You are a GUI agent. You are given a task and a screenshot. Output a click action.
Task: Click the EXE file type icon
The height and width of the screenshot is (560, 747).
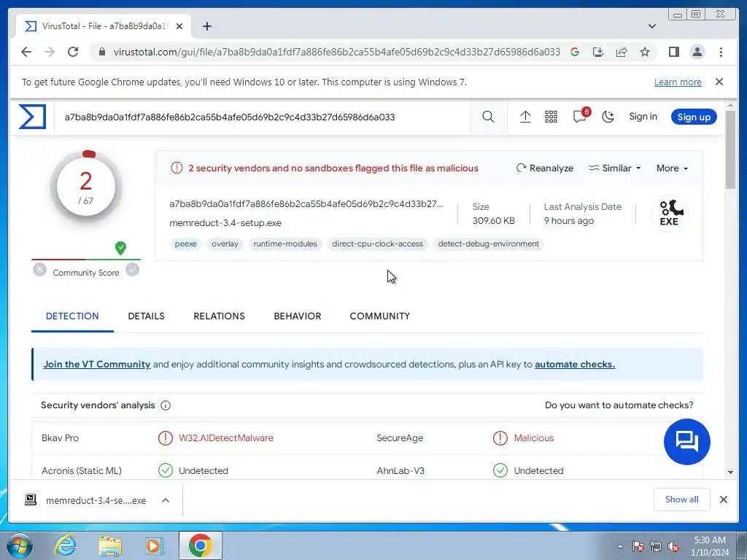tap(670, 213)
